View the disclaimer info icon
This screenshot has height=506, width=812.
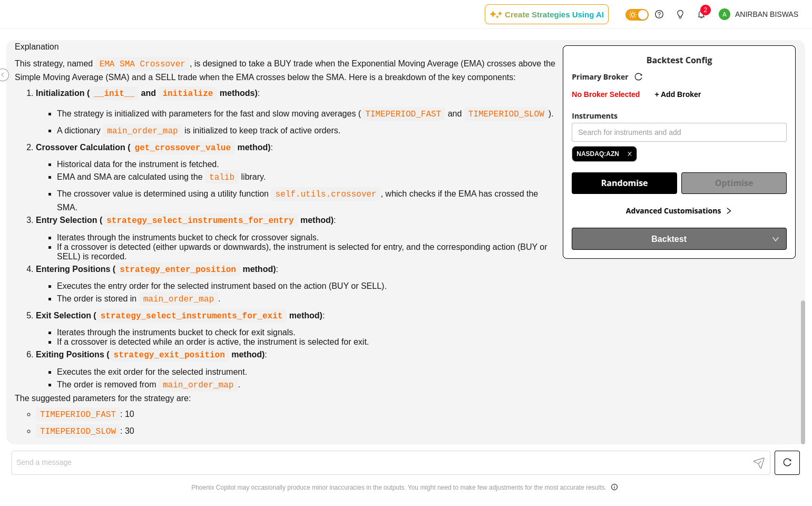pos(614,487)
